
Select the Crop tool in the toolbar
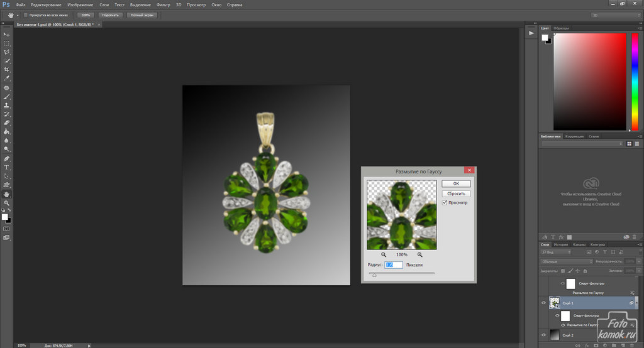click(x=7, y=69)
